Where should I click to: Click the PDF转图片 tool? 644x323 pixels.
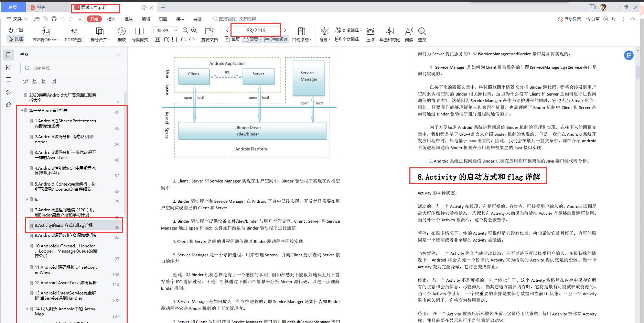[x=75, y=35]
